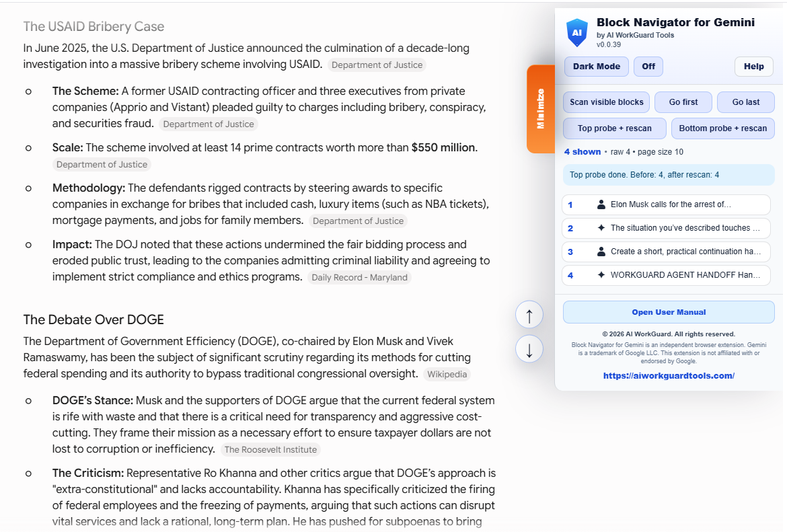
Task: Click sparkle icon in block 4 row
Action: pyautogui.click(x=601, y=275)
